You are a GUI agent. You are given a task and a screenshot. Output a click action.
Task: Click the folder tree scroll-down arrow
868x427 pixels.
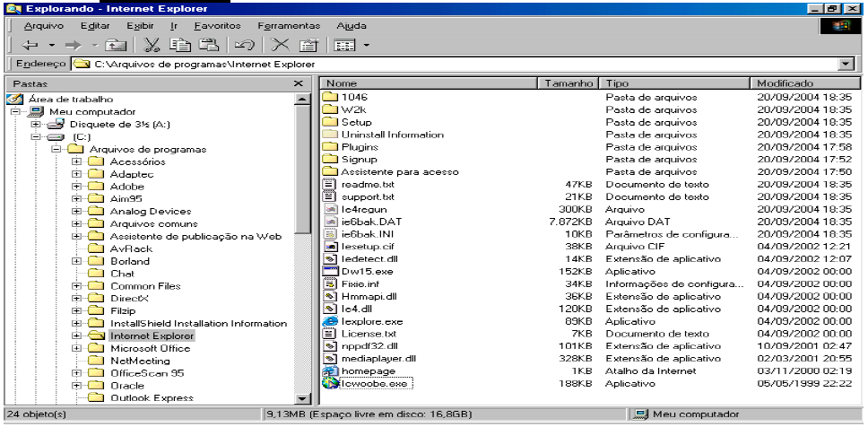coord(302,397)
